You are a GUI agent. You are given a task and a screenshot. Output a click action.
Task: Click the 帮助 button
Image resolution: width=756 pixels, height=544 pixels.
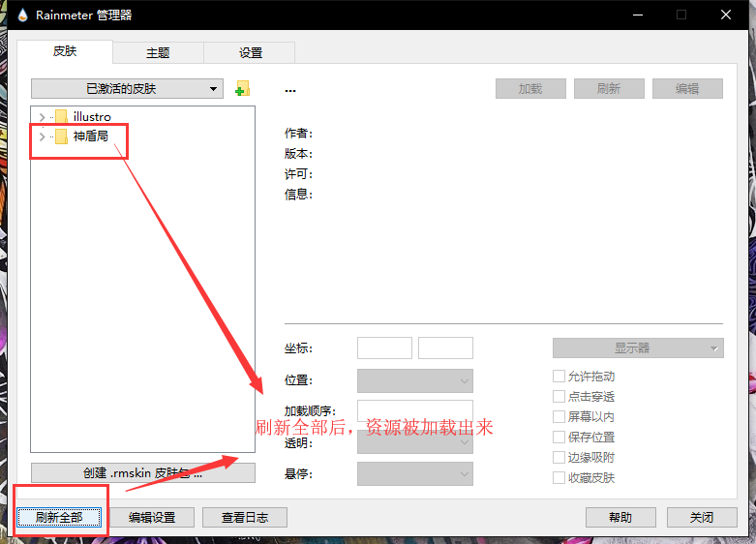click(620, 518)
